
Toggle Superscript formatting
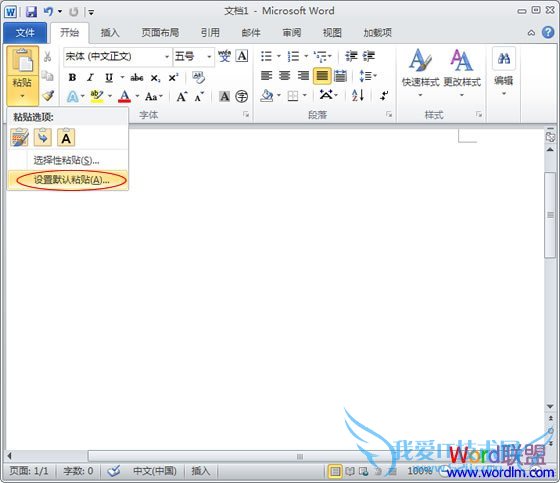(174, 77)
